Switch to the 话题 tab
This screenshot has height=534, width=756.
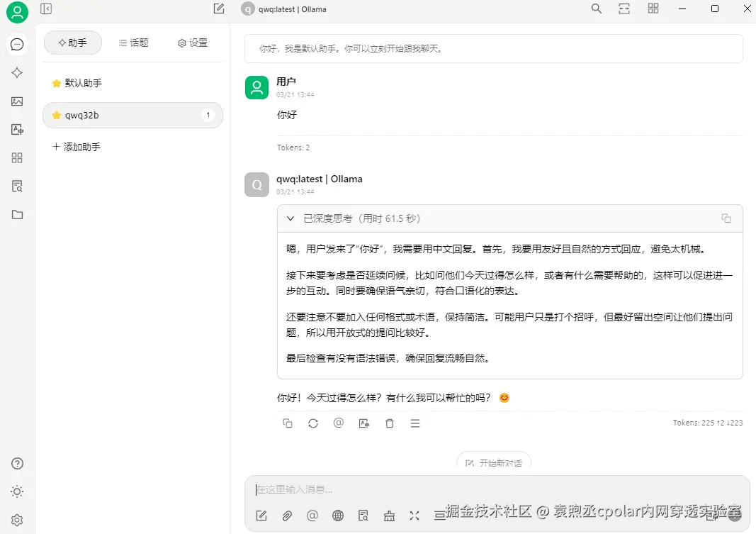coord(133,43)
